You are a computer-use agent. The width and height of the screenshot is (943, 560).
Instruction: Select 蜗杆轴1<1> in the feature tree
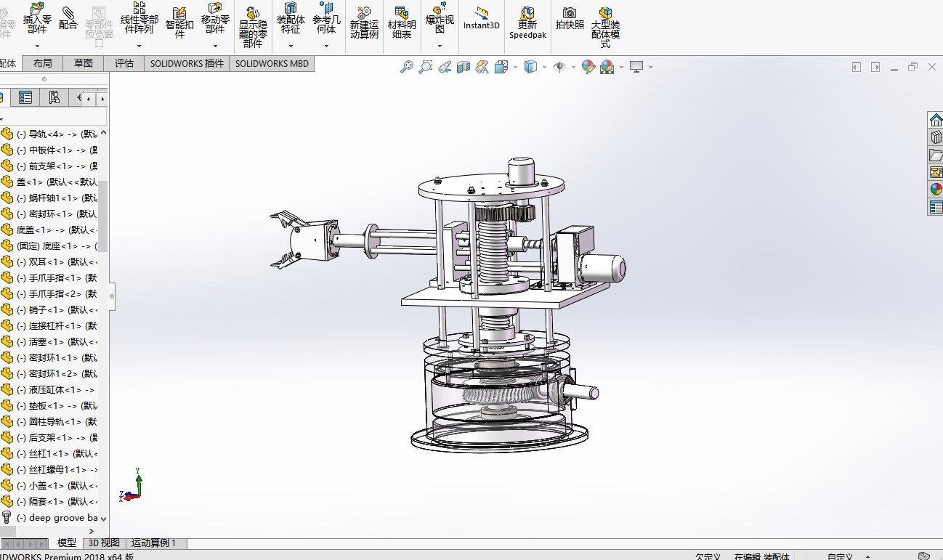49,198
